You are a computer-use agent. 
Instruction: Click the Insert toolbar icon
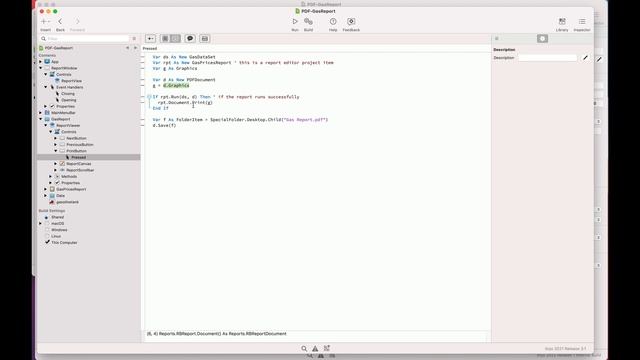coord(45,22)
